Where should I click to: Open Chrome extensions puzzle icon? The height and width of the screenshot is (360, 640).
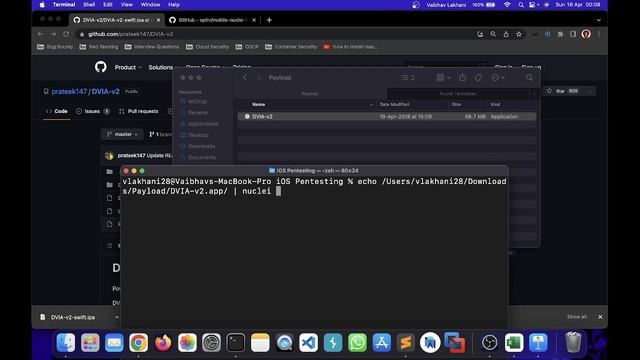coord(560,34)
